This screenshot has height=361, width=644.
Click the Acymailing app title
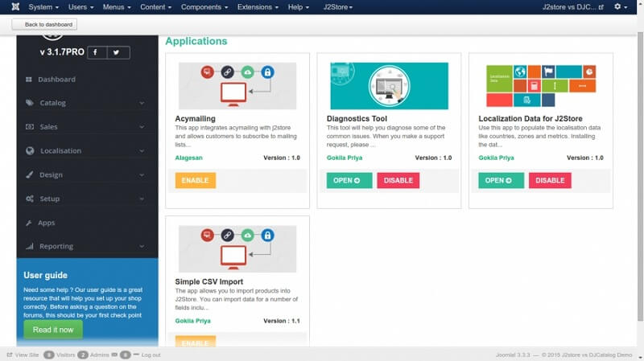(195, 118)
